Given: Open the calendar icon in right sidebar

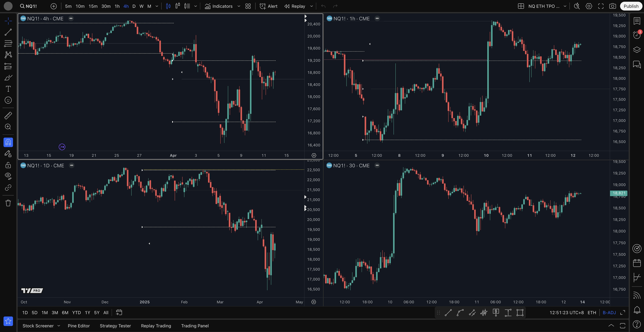Looking at the screenshot, I should tap(637, 263).
